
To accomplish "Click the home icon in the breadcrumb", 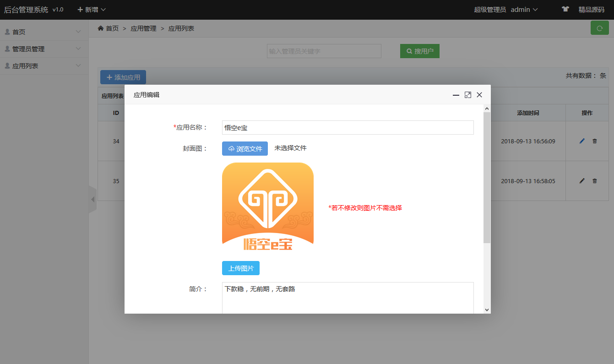I will 101,28.
